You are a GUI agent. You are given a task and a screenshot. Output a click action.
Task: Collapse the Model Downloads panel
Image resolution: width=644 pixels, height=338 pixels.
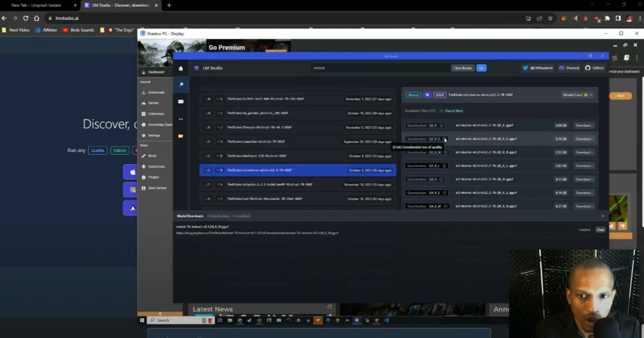click(602, 216)
